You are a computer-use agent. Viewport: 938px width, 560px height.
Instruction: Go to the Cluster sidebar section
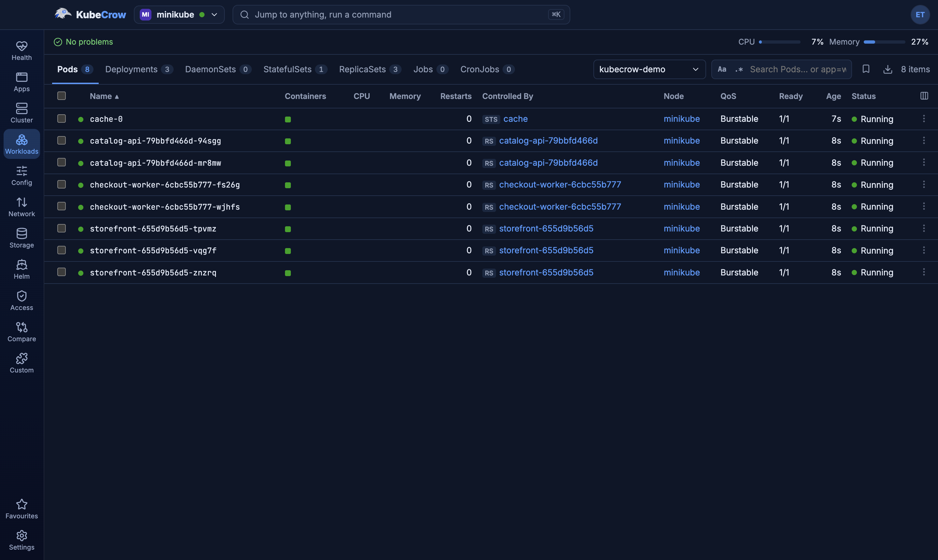21,113
